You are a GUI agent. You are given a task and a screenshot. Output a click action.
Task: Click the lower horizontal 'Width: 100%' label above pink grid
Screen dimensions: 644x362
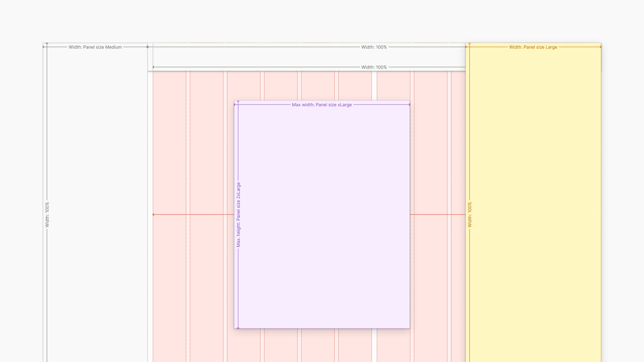[x=374, y=67]
